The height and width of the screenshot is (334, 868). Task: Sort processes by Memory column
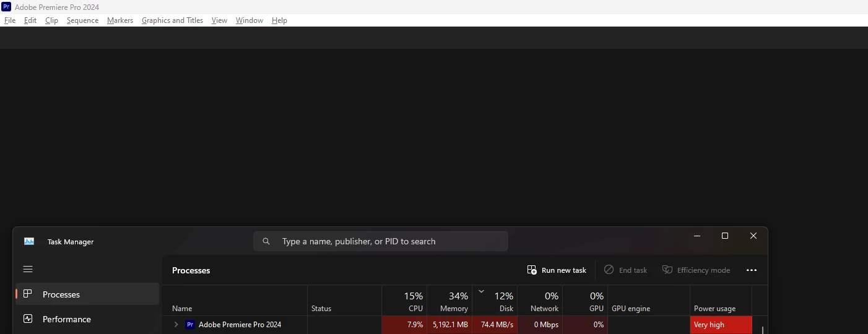449,301
